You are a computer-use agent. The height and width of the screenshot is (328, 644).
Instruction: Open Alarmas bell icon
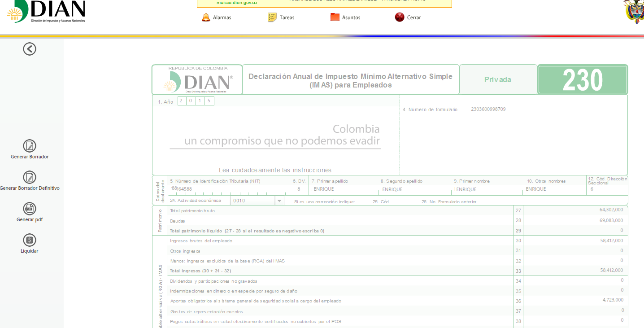[206, 17]
